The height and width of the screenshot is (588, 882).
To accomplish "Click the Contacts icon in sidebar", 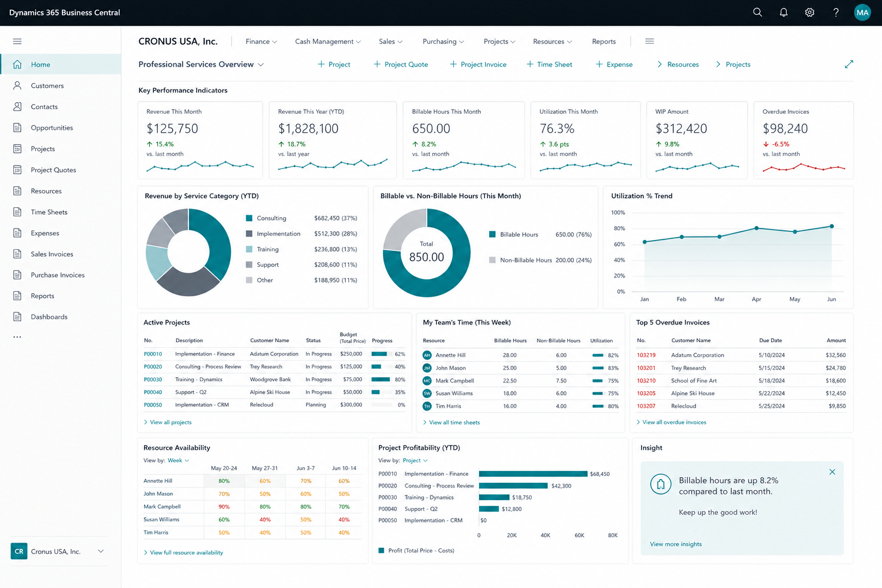I will [x=17, y=107].
